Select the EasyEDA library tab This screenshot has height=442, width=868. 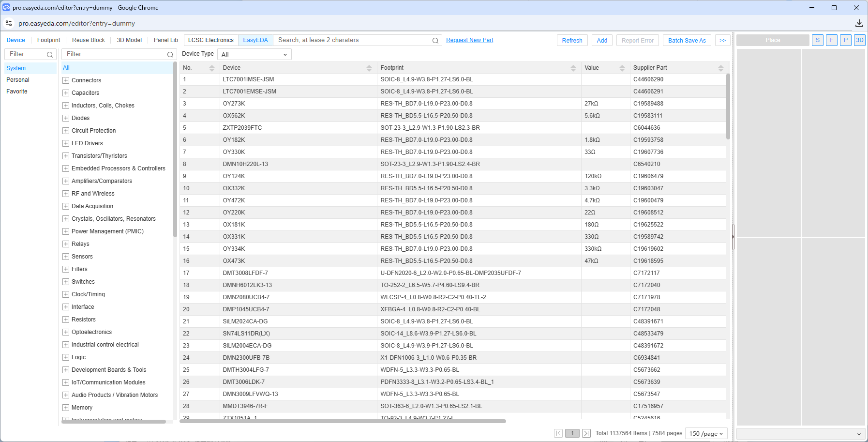255,40
